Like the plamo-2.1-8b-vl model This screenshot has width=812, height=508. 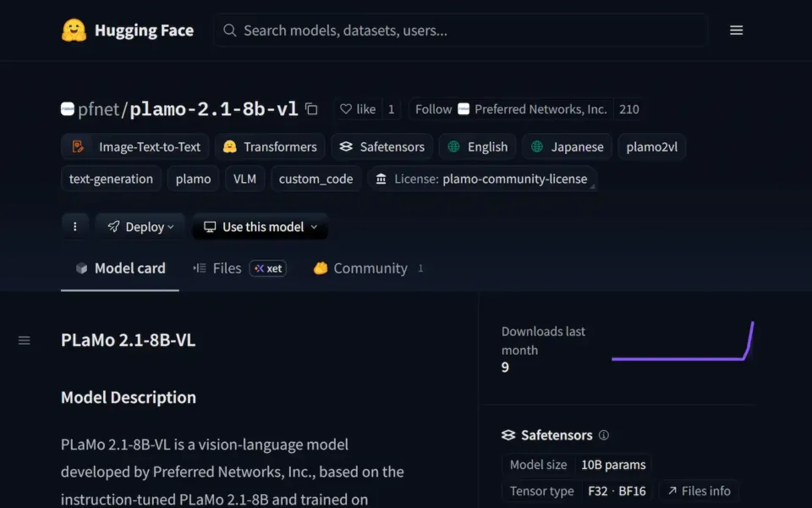tap(358, 109)
